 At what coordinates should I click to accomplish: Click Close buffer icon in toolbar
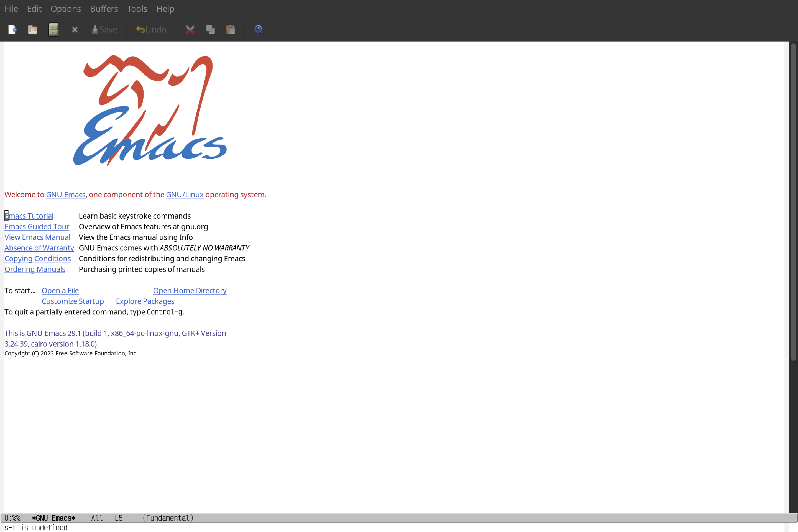coord(75,29)
